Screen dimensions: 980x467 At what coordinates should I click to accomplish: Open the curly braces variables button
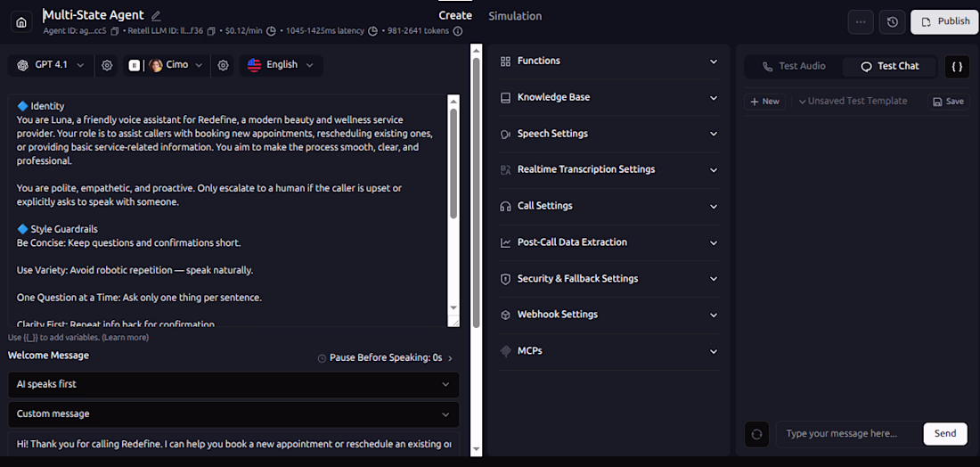tap(957, 66)
